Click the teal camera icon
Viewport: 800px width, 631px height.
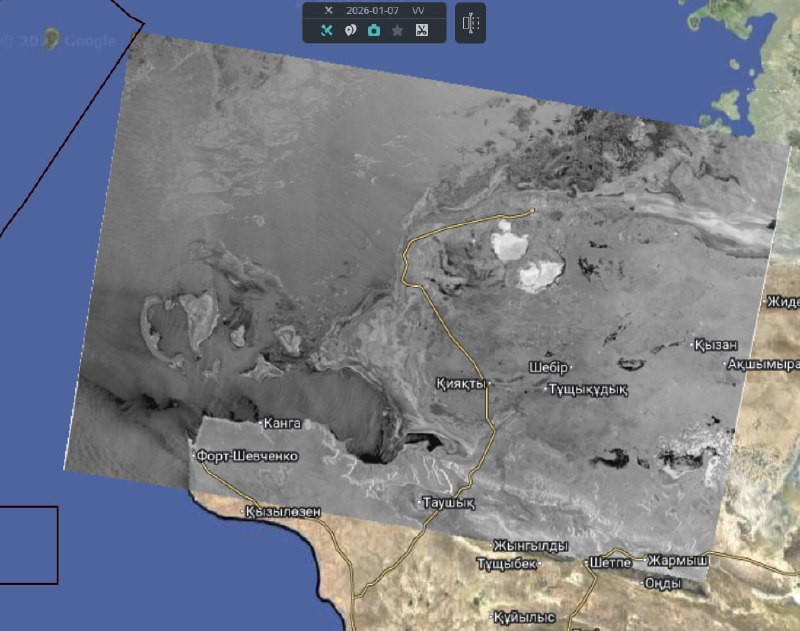pos(373,30)
